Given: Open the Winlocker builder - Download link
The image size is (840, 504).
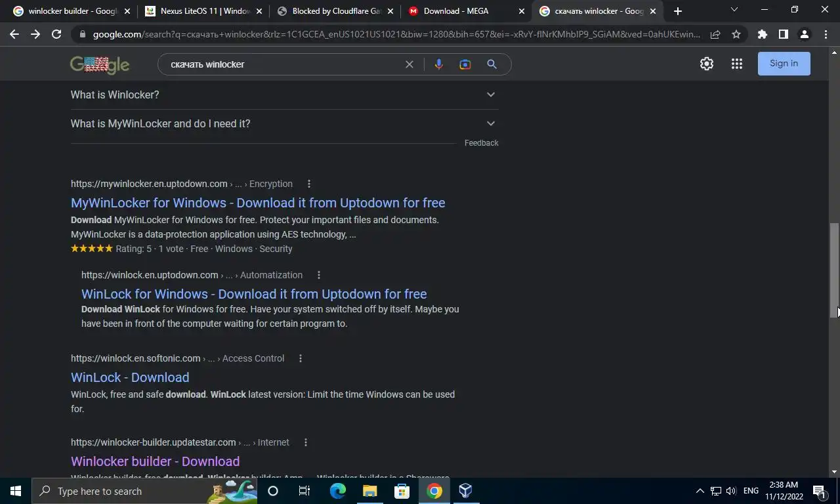Looking at the screenshot, I should pos(155,461).
